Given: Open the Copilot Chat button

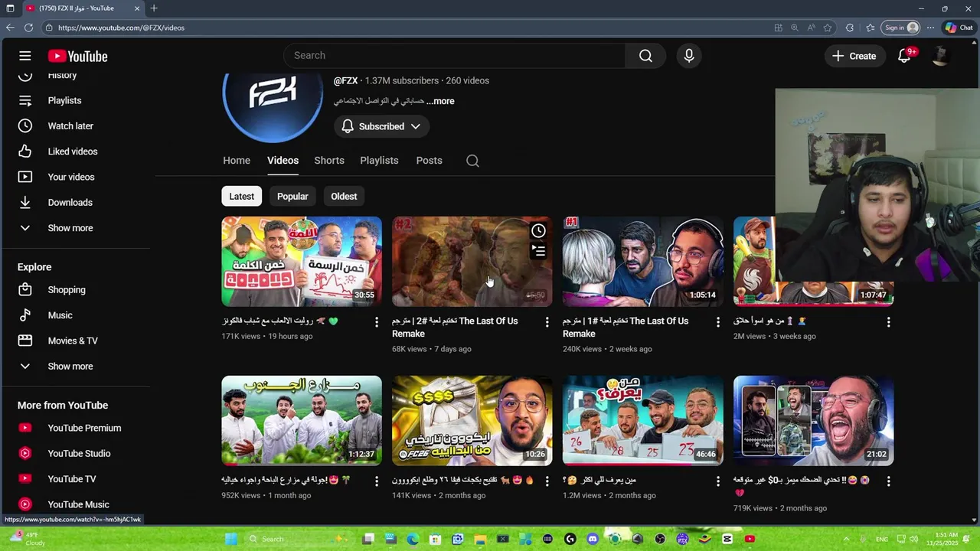Looking at the screenshot, I should point(959,28).
